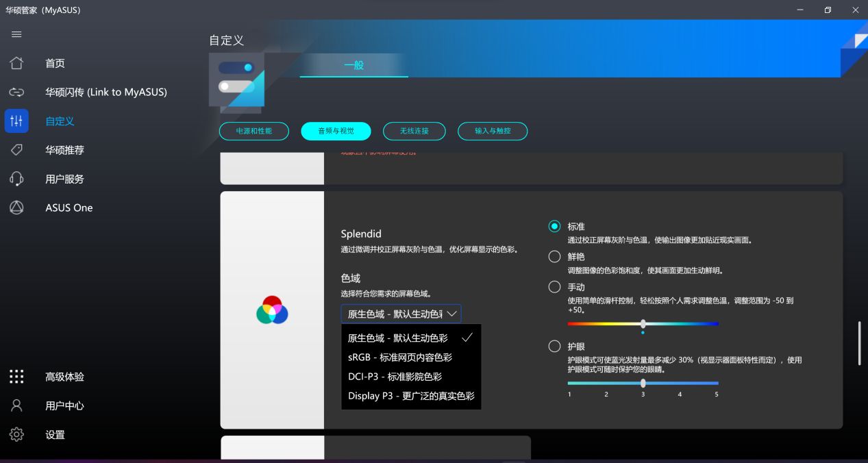The width and height of the screenshot is (868, 463).
Task: Go to 自定义 in the sidebar
Action: [x=60, y=121]
